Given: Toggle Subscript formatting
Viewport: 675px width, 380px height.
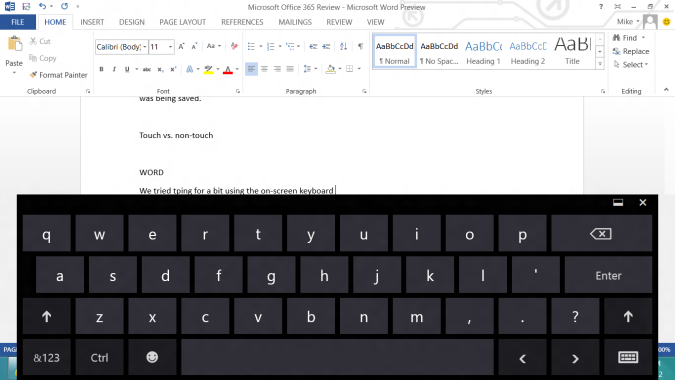Looking at the screenshot, I should [160, 69].
